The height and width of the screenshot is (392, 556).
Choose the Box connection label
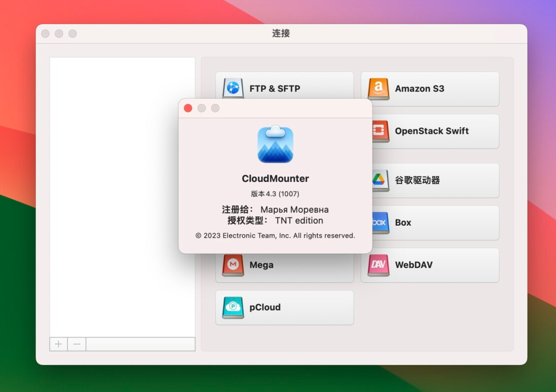pyautogui.click(x=403, y=223)
